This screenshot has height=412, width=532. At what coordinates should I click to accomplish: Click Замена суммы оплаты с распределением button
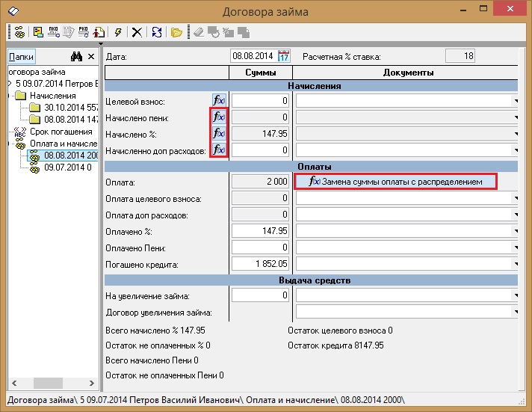(x=395, y=182)
